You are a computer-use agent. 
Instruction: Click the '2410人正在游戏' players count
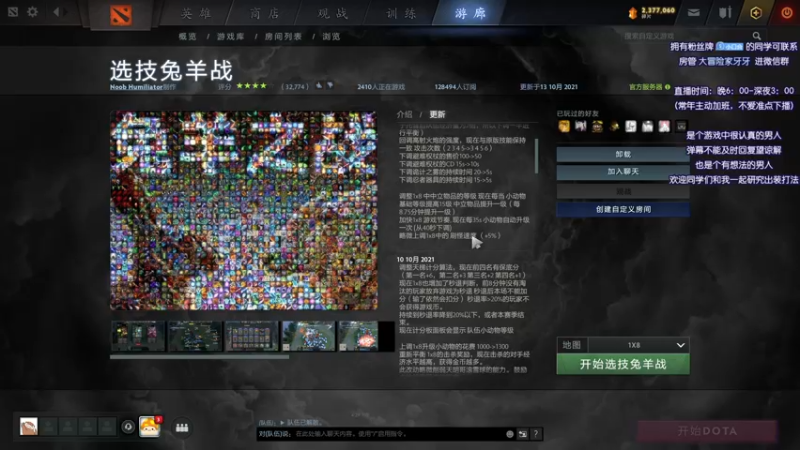(381, 87)
